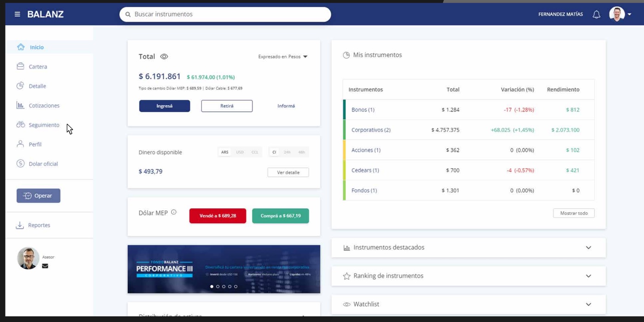Click the advisor email envelope icon
Image resolution: width=644 pixels, height=322 pixels.
click(x=45, y=266)
